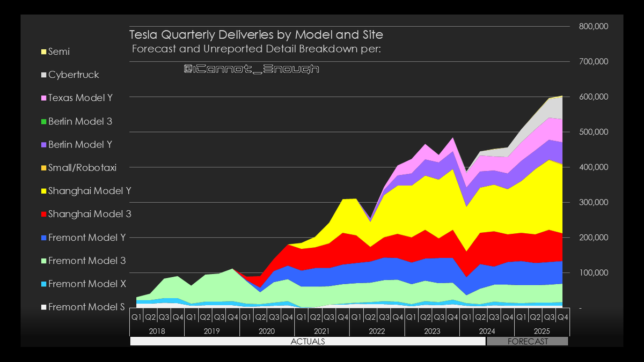This screenshot has height=362, width=644.
Task: Select the white Fremont Model S legend swatch
Action: tap(43, 307)
